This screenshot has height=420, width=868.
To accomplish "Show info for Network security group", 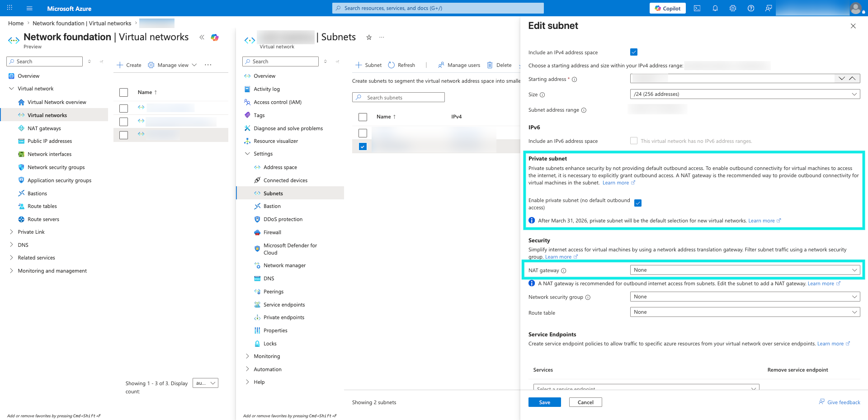I will click(588, 297).
